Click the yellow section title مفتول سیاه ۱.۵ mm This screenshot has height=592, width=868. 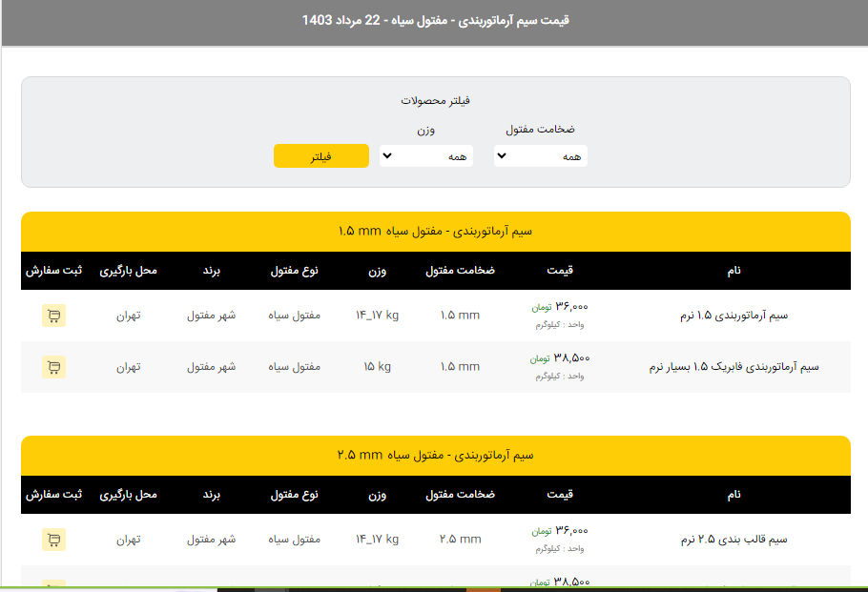pyautogui.click(x=435, y=232)
